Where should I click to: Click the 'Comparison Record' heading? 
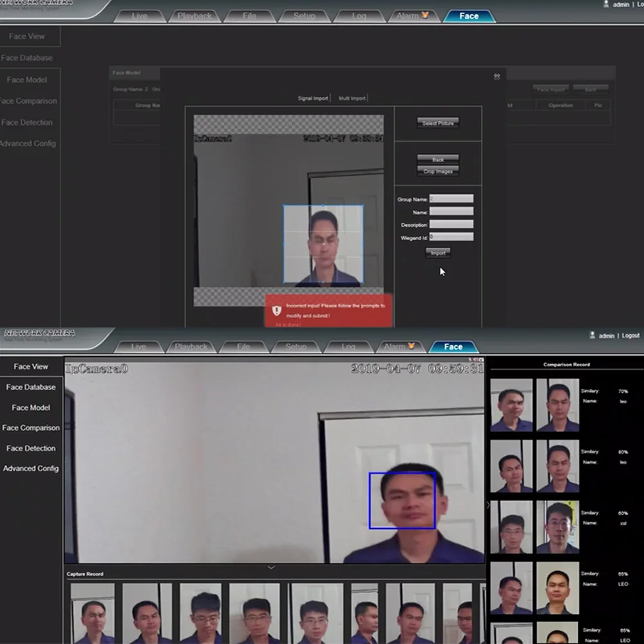566,365
